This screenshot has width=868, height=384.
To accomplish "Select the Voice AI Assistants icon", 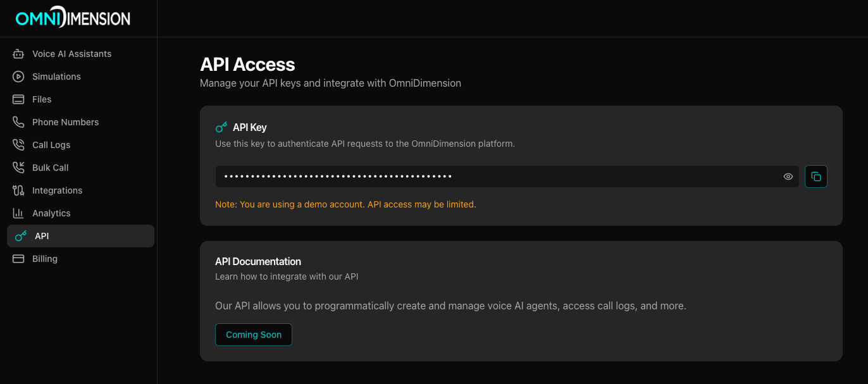I will (x=19, y=54).
